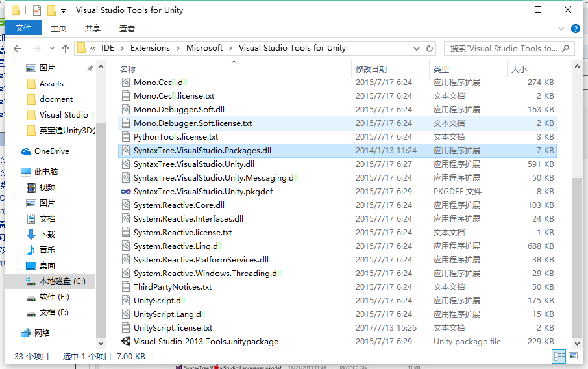Click the 音乐 music note icon

point(31,249)
